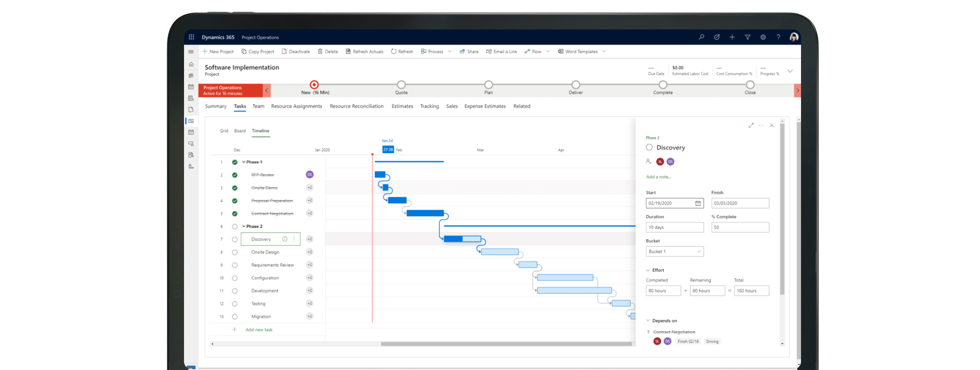980x370 pixels.
Task: Click the assign person icon under Discovery
Action: coord(648,161)
